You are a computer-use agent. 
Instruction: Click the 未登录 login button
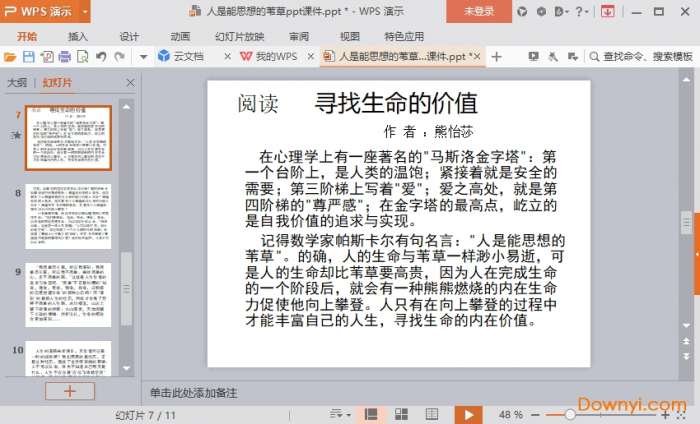pos(479,11)
